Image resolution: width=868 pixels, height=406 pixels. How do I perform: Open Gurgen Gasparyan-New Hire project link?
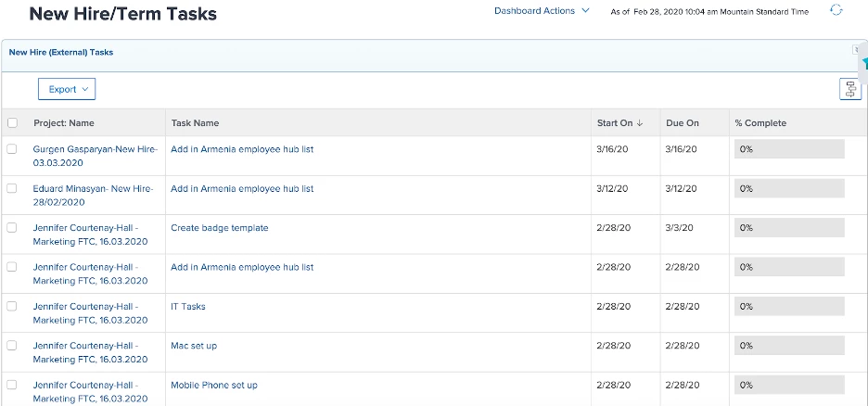click(96, 156)
